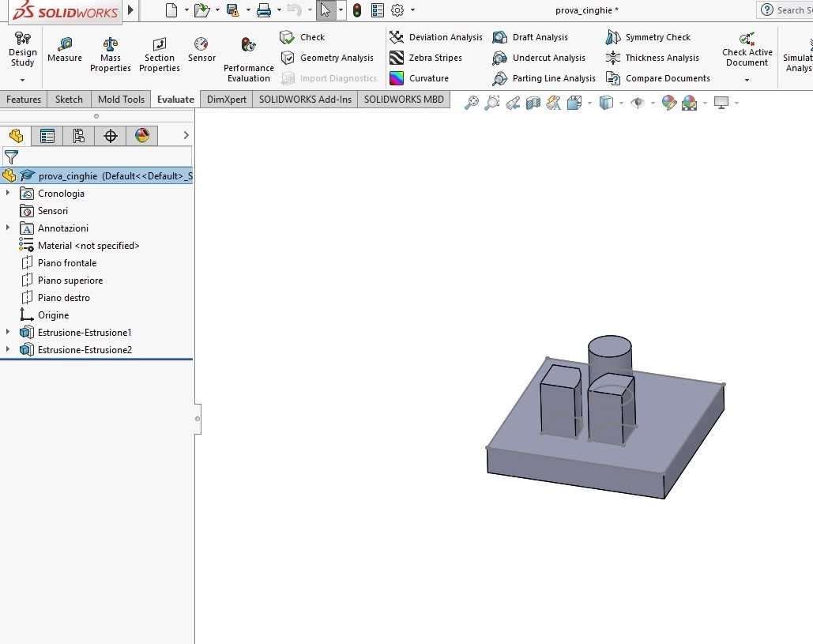813x644 pixels.
Task: Expand Estrusione-Estrusione2 feature
Action: pyautogui.click(x=8, y=349)
